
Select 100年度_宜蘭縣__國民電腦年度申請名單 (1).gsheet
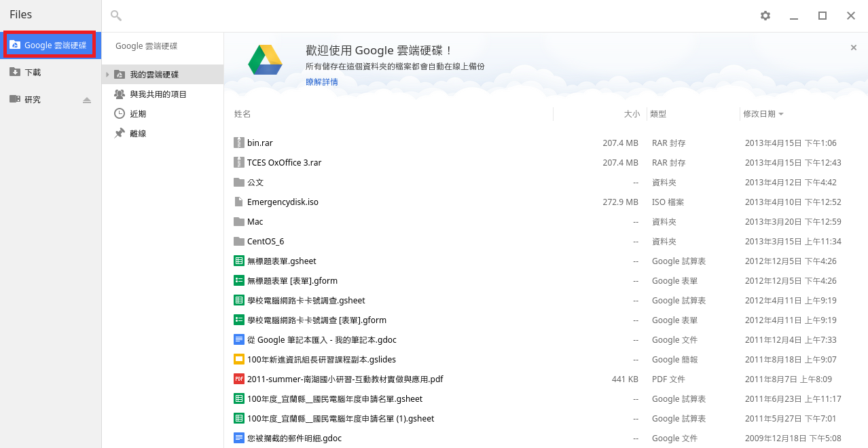341,419
